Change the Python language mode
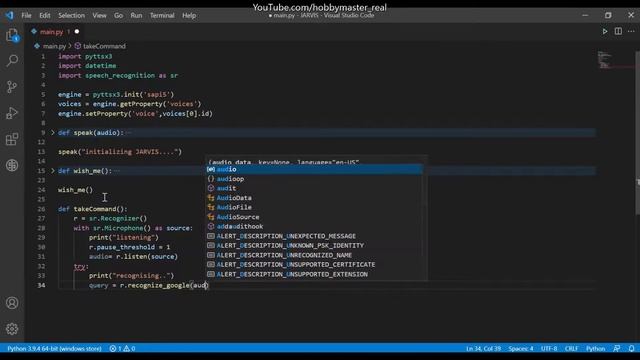 (596, 349)
